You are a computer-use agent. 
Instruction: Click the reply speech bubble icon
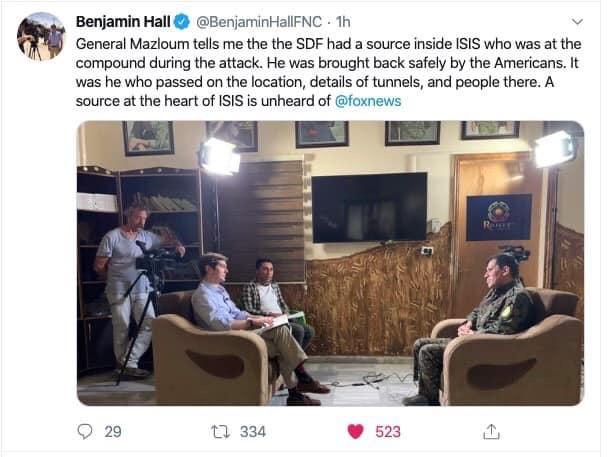84,431
